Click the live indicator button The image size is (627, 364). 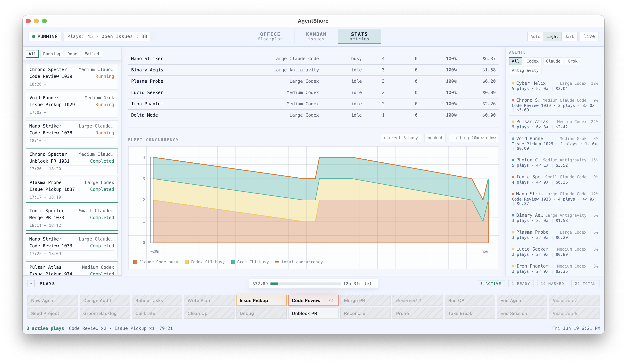(589, 37)
